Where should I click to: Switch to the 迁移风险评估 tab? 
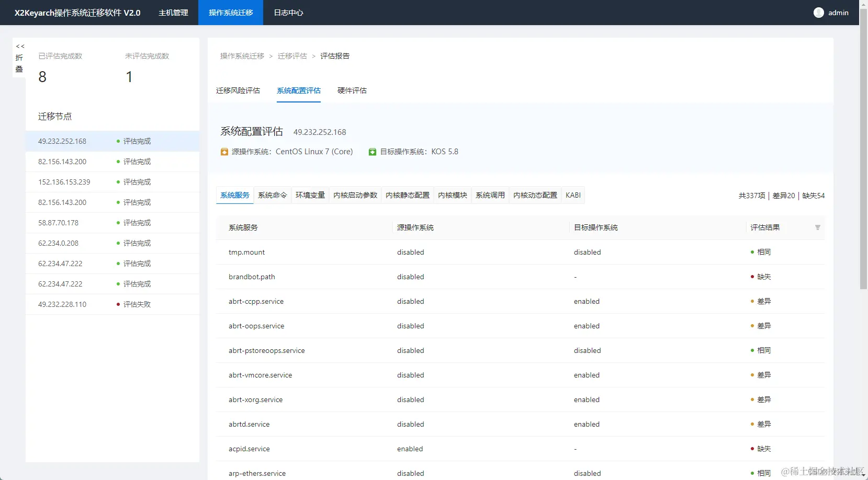point(238,90)
